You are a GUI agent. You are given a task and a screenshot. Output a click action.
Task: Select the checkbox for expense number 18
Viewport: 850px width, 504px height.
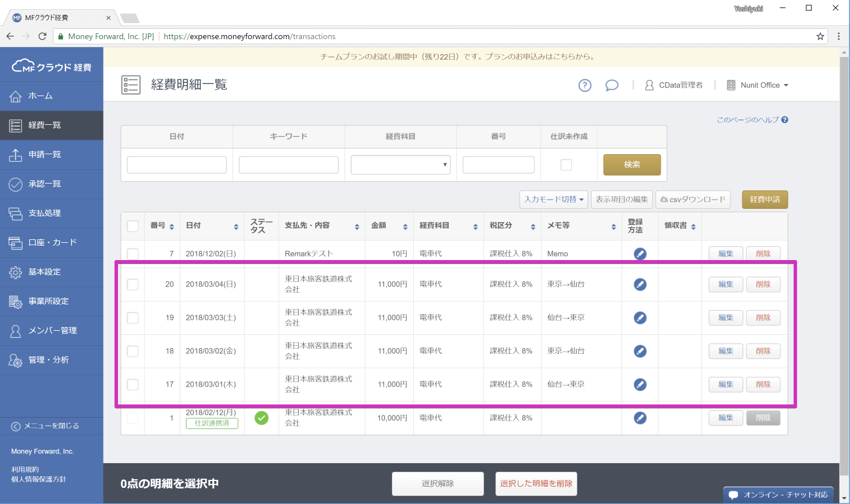point(133,351)
